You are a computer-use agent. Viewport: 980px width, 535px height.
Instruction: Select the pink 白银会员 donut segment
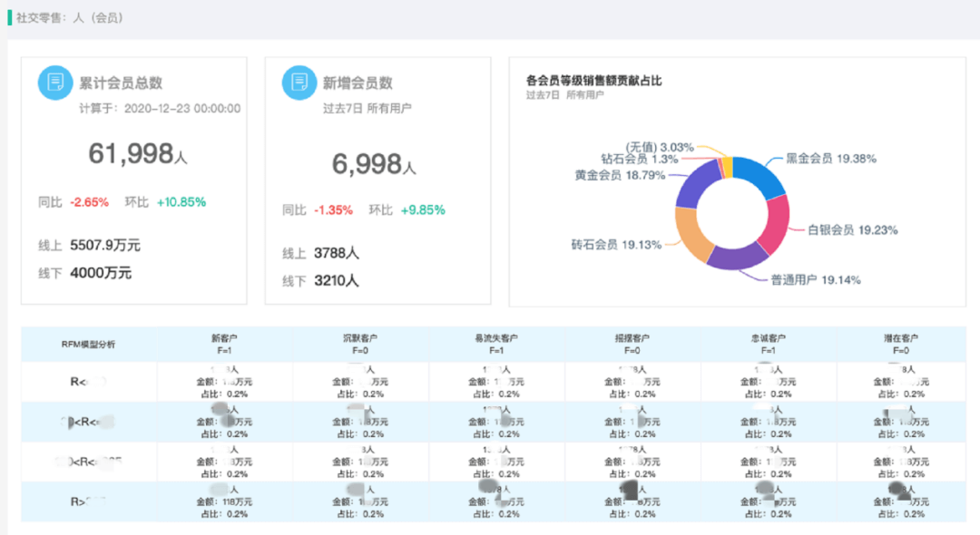[x=776, y=226]
